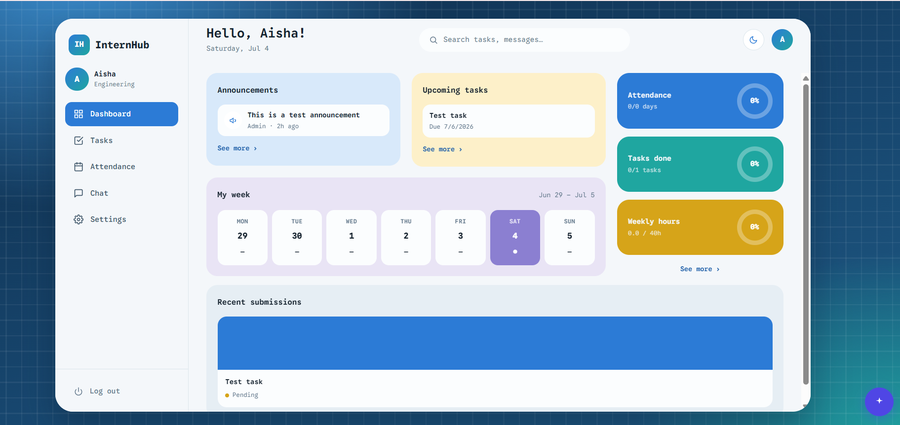The height and width of the screenshot is (425, 900).
Task: Click the Weekly hours card title
Action: tap(653, 222)
